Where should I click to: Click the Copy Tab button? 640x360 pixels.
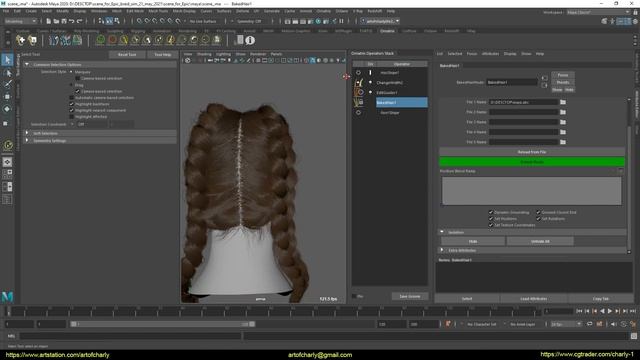pyautogui.click(x=600, y=299)
